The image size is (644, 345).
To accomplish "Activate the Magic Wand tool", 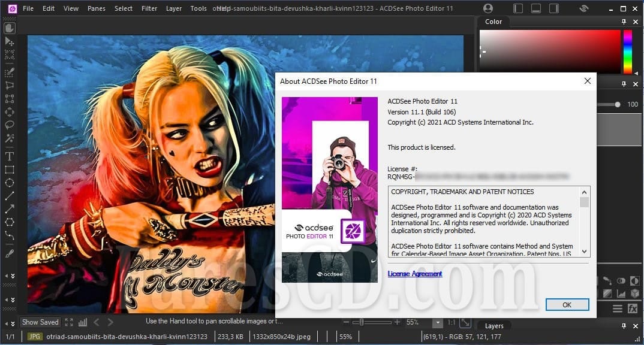I will pos(10,138).
